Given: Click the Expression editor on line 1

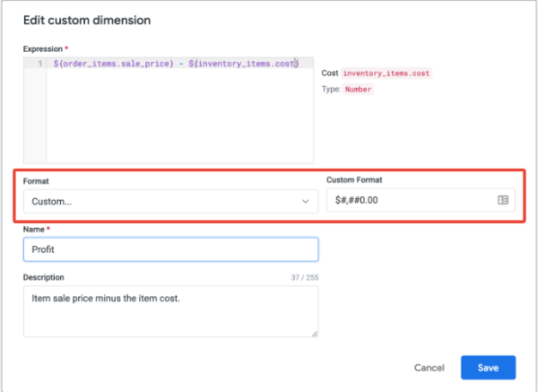Looking at the screenshot, I should point(180,64).
